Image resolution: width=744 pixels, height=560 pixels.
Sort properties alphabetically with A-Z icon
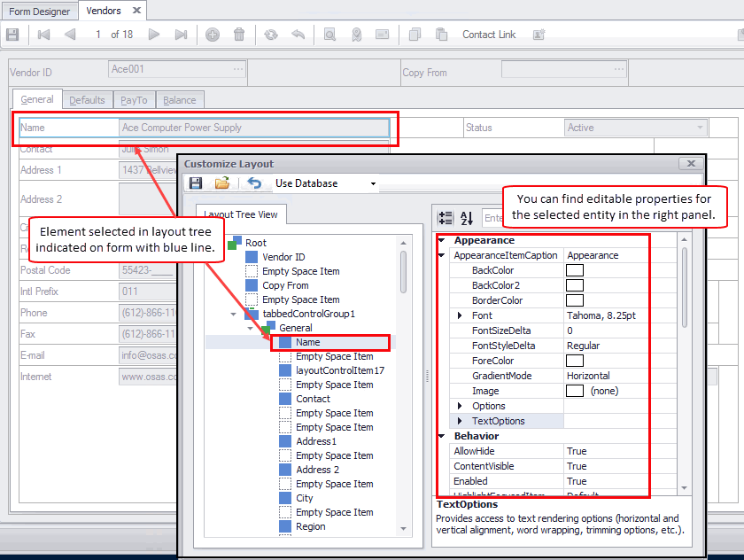[x=468, y=218]
